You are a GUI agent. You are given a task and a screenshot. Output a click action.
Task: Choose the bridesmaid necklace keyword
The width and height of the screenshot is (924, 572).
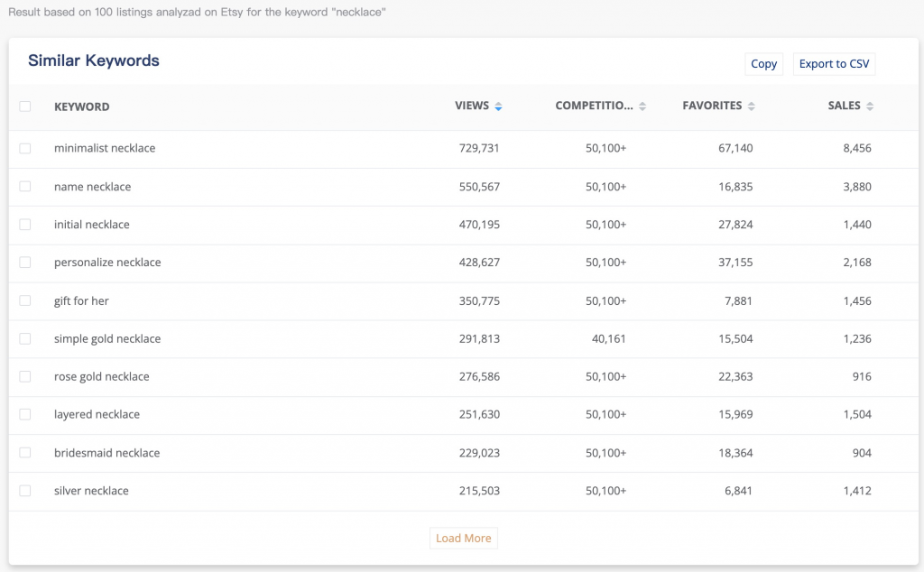(x=106, y=453)
